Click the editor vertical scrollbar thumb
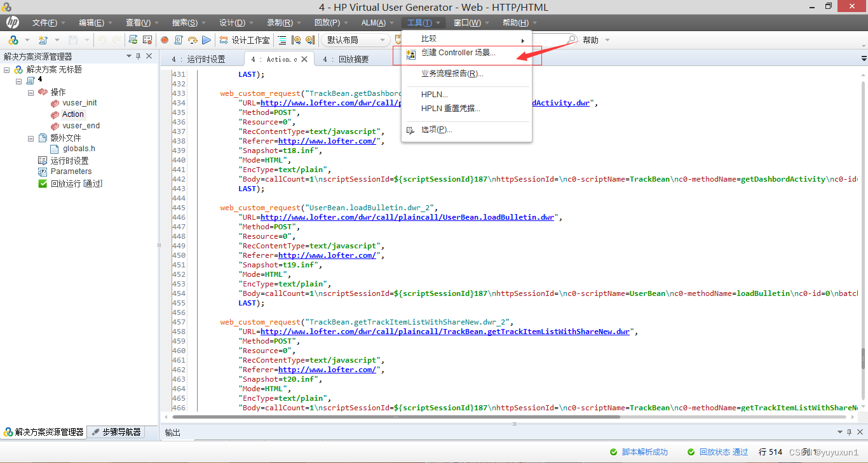Screen dimensions: 868x463 (863, 359)
